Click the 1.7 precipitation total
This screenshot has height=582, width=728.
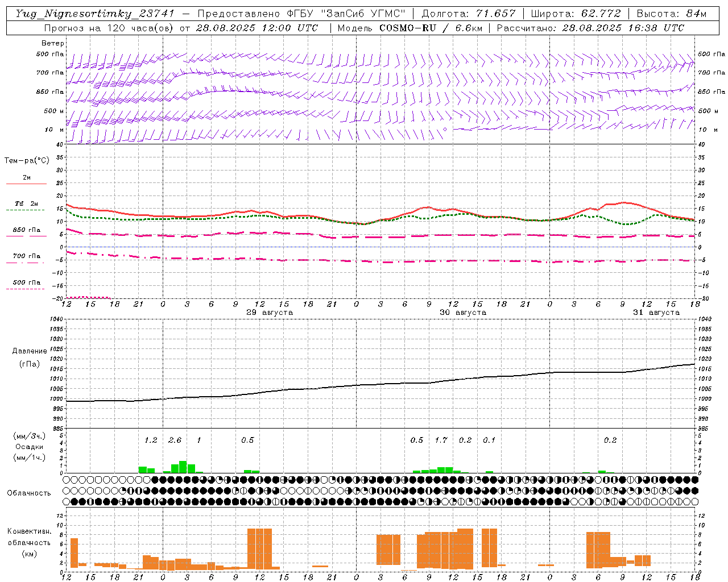point(441,440)
